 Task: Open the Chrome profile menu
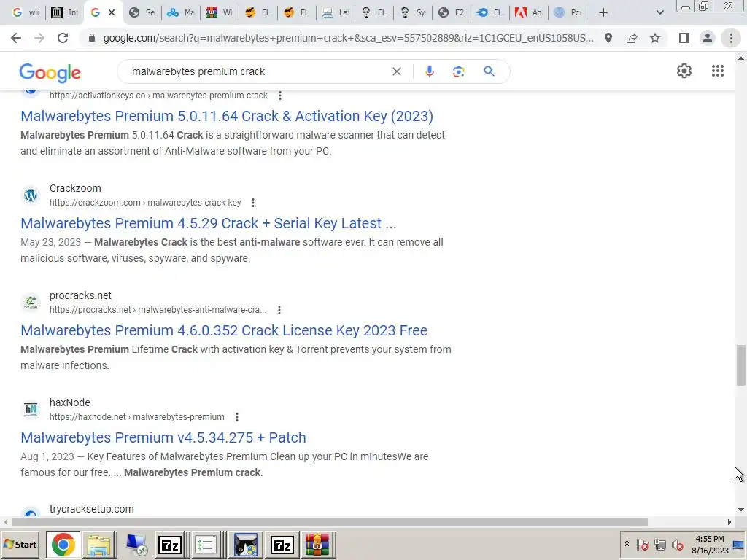tap(708, 38)
